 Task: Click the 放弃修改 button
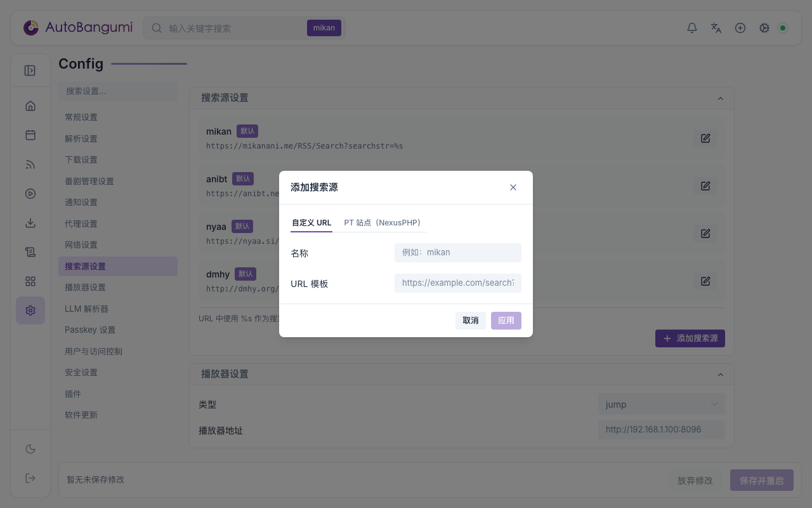[x=695, y=481]
